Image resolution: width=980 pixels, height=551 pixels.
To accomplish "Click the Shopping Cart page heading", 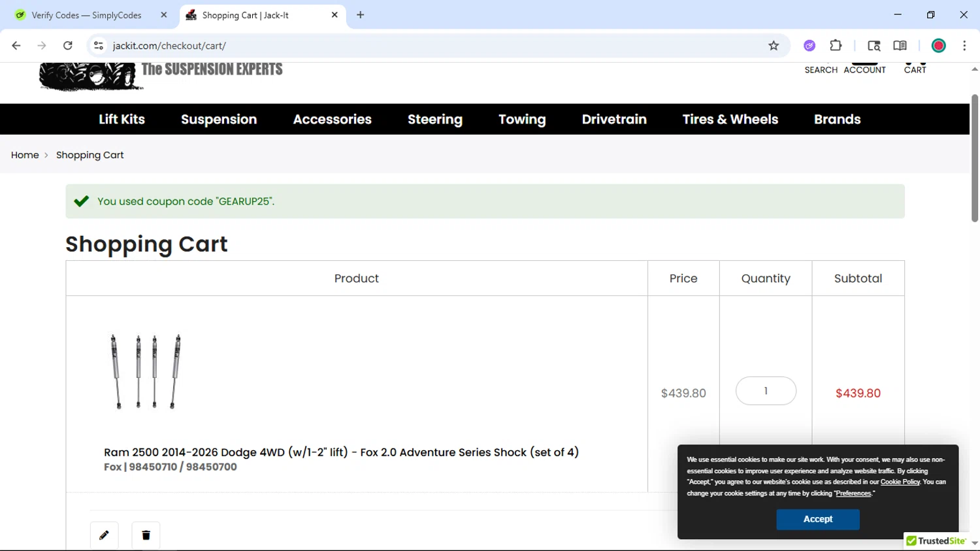I will (x=146, y=244).
